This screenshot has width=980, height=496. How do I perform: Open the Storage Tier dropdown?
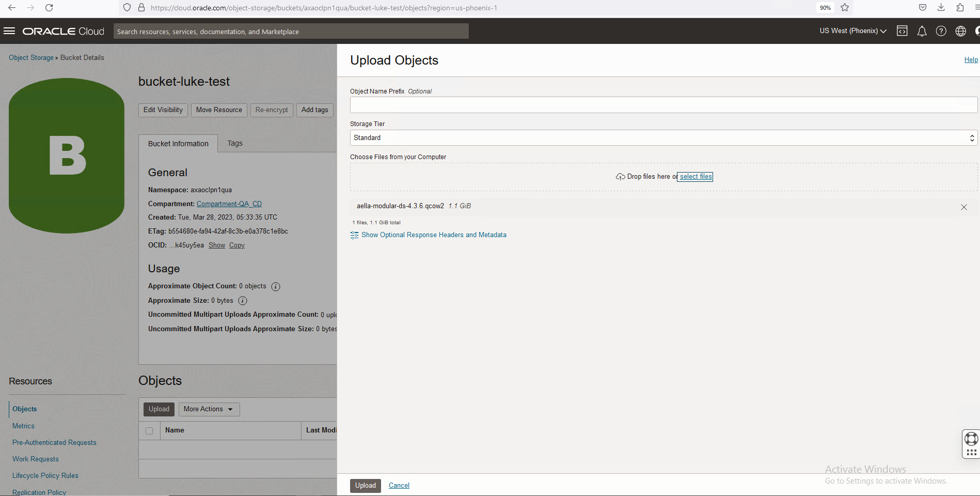(x=663, y=138)
